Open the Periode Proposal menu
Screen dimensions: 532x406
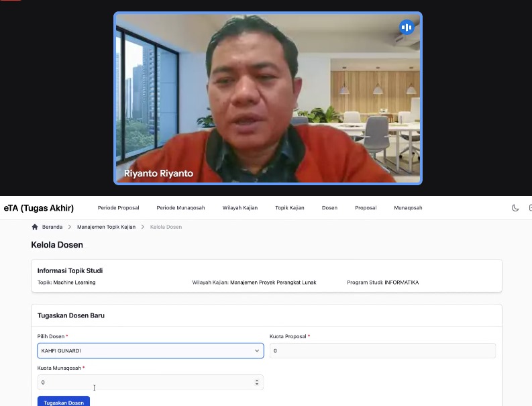tap(118, 208)
